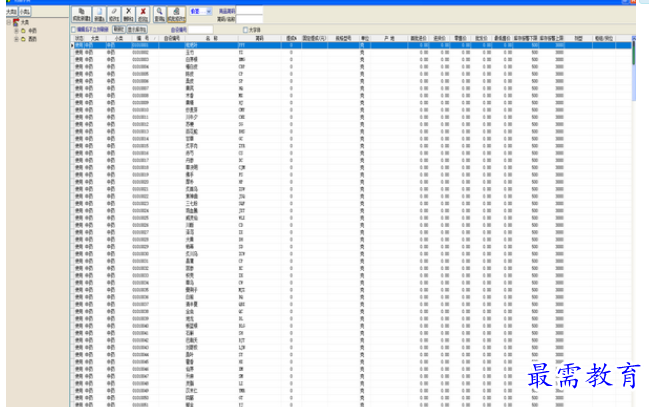Switch to the 大类 tab in the left panel
649x407 pixels.
coord(12,12)
